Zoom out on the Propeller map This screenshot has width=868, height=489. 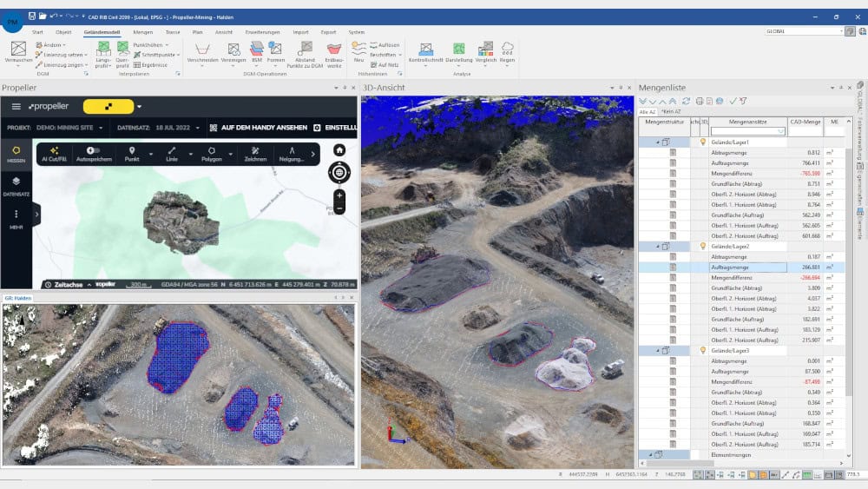click(x=339, y=208)
